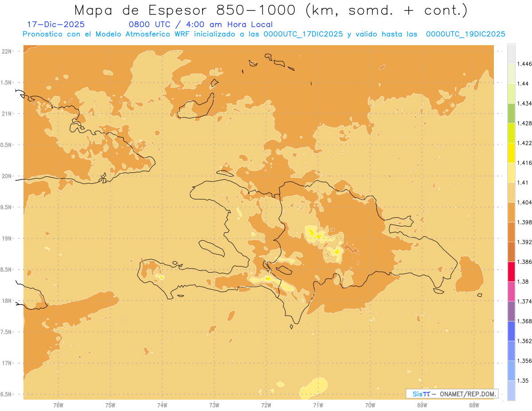This screenshot has width=532, height=411.
Task: Choose the lightest blue swatch below 1.35
Action: [511, 390]
